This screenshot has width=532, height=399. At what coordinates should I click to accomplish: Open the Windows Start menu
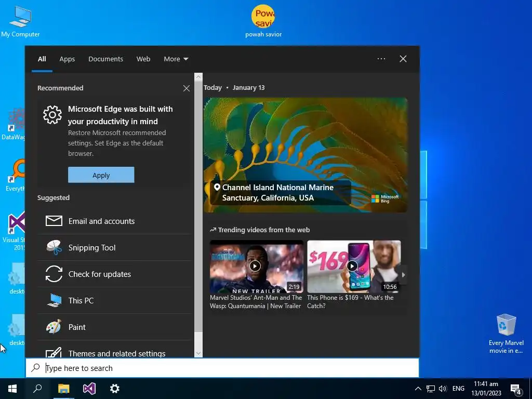tap(12, 389)
